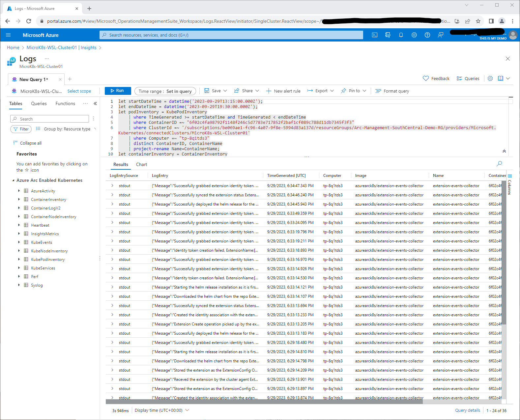The width and height of the screenshot is (520, 420).
Task: Expand the first stdout result row
Action: [112, 186]
